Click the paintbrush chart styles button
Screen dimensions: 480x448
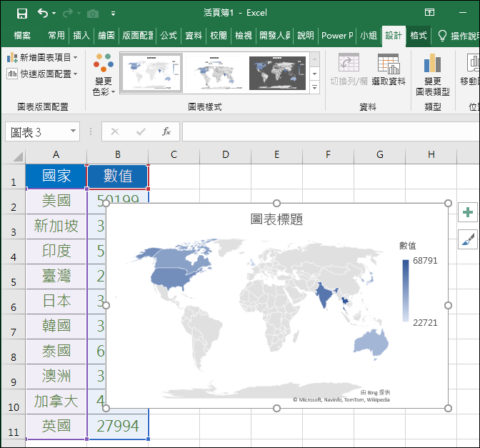click(x=469, y=239)
